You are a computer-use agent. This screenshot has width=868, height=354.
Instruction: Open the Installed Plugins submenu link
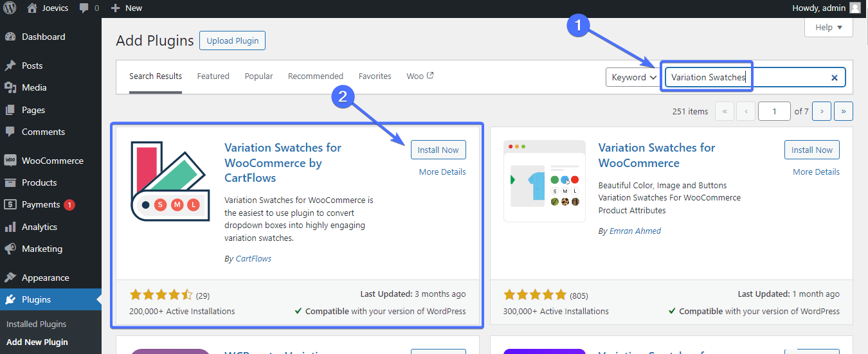click(37, 324)
